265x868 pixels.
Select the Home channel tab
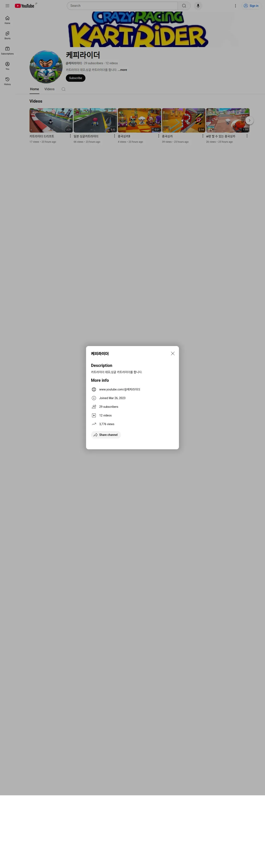click(x=34, y=89)
